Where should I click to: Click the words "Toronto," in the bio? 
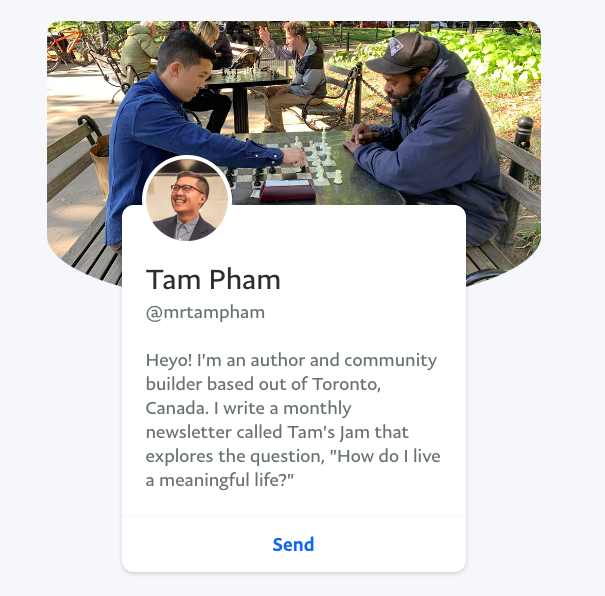click(x=346, y=384)
